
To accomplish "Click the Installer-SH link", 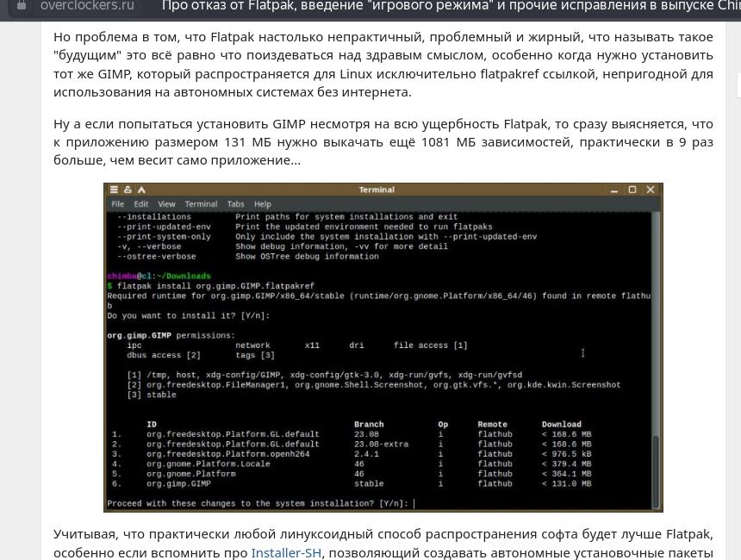I will tap(286, 552).
